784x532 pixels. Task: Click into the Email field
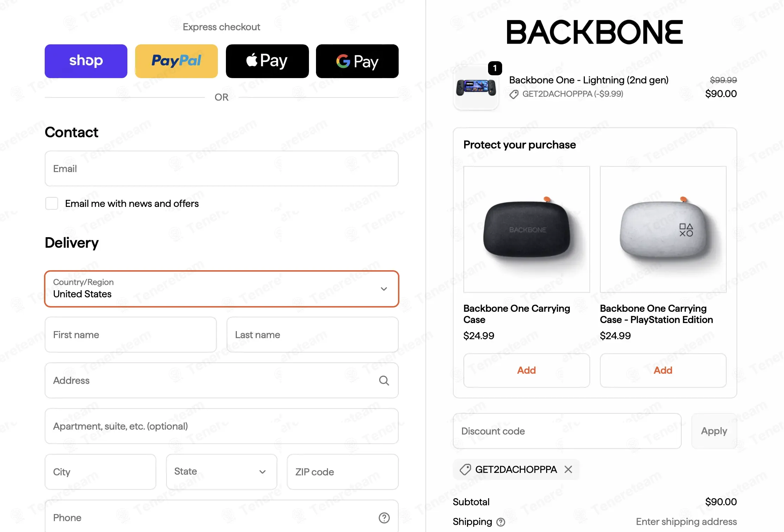pos(222,169)
